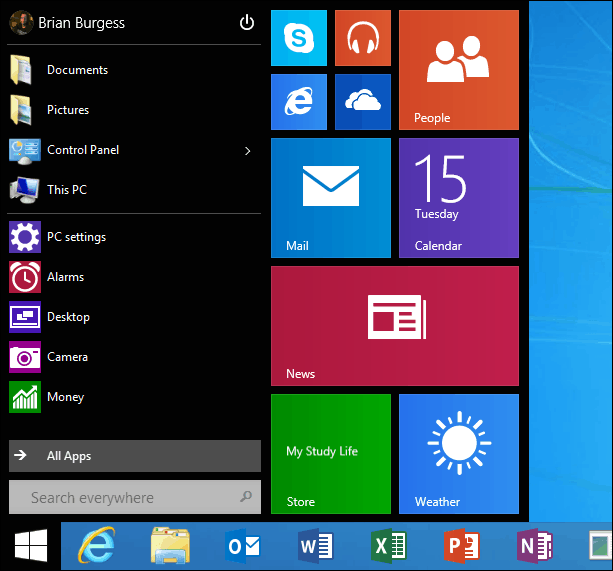Click the Windows Start button

pos(31,546)
